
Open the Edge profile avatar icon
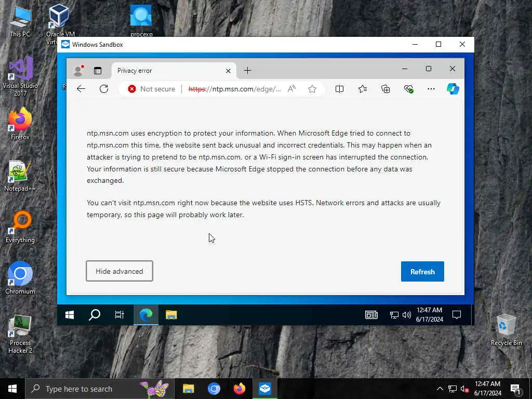tap(78, 70)
